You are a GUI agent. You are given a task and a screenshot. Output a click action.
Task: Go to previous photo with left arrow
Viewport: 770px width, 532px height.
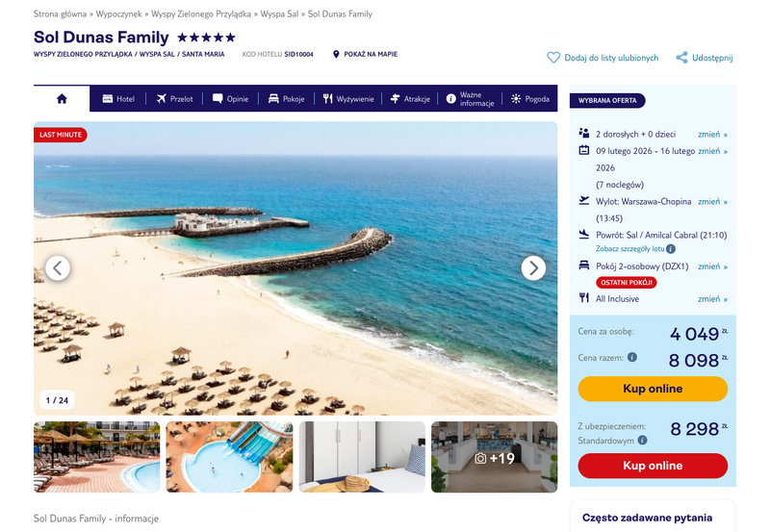pyautogui.click(x=58, y=268)
